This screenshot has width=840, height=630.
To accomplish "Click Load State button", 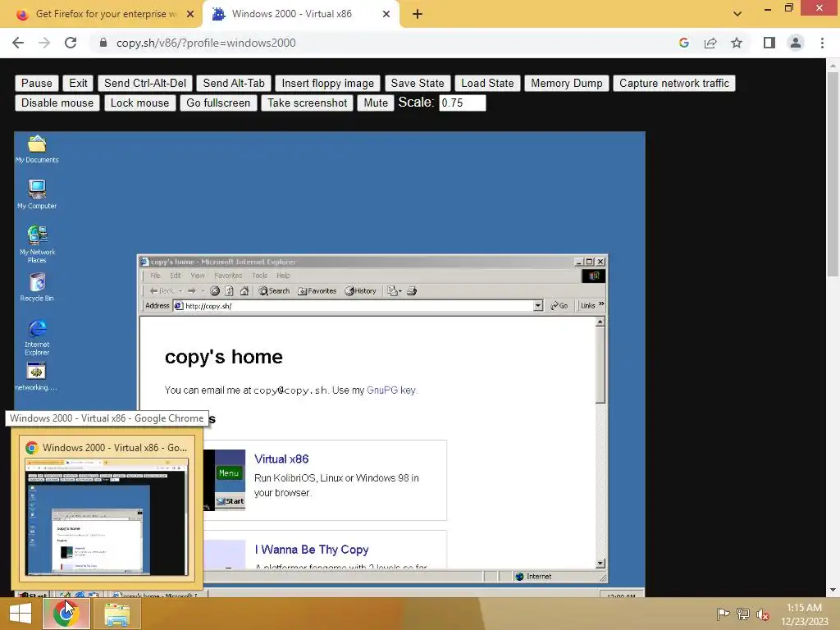I will pos(487,83).
